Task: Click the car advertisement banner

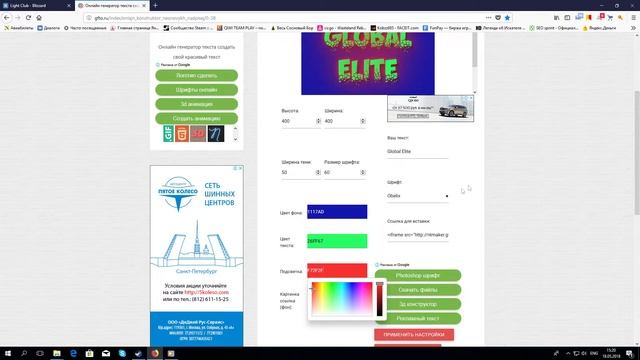Action: [431, 109]
